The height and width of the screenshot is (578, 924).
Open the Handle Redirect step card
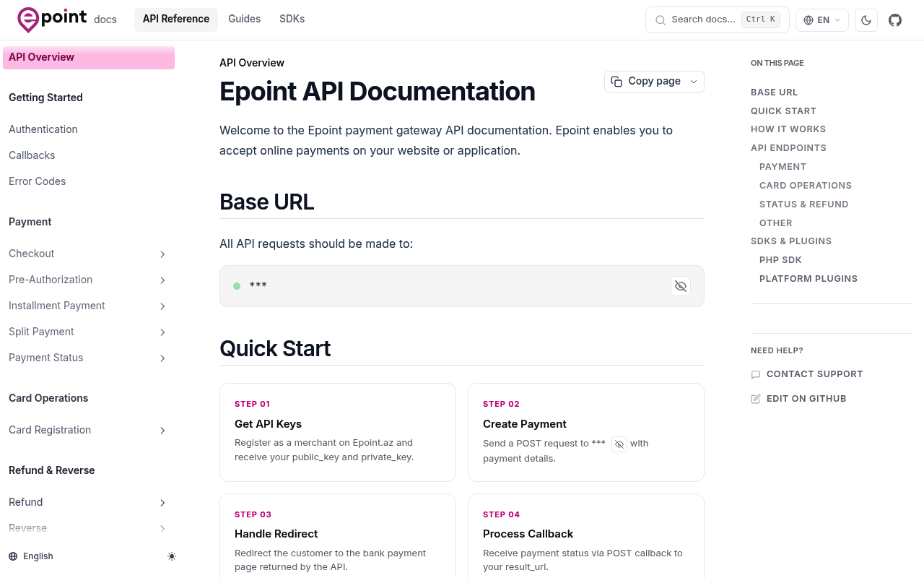(x=338, y=535)
